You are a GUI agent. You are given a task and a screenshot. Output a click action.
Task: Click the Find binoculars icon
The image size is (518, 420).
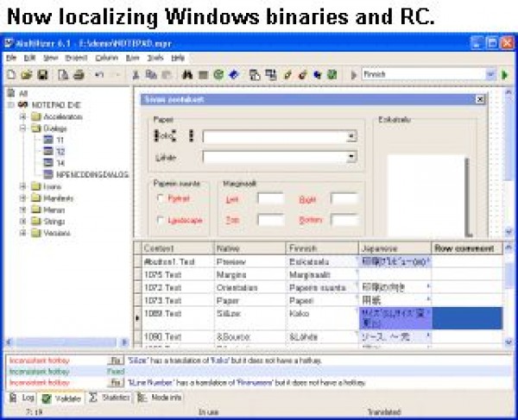tap(187, 75)
